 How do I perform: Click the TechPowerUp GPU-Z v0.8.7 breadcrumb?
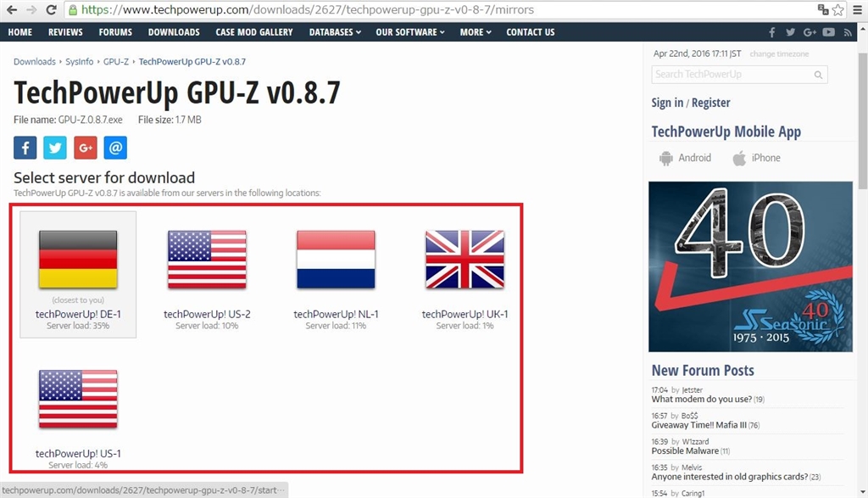pyautogui.click(x=192, y=61)
